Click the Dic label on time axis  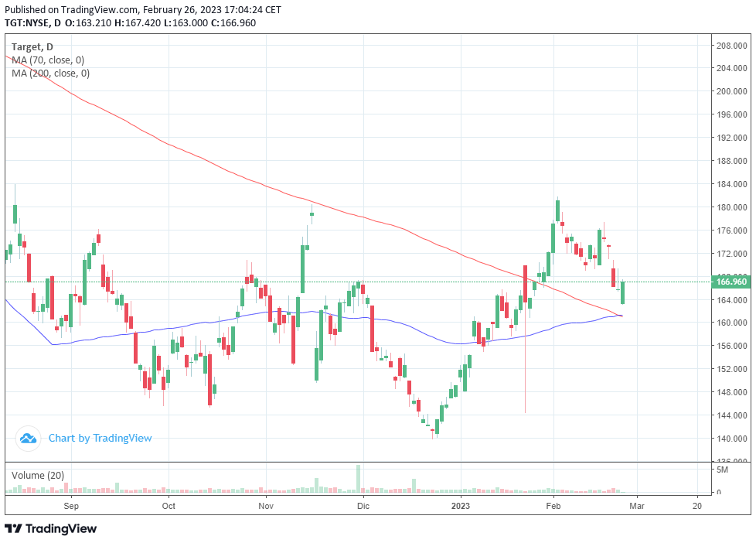(x=363, y=506)
